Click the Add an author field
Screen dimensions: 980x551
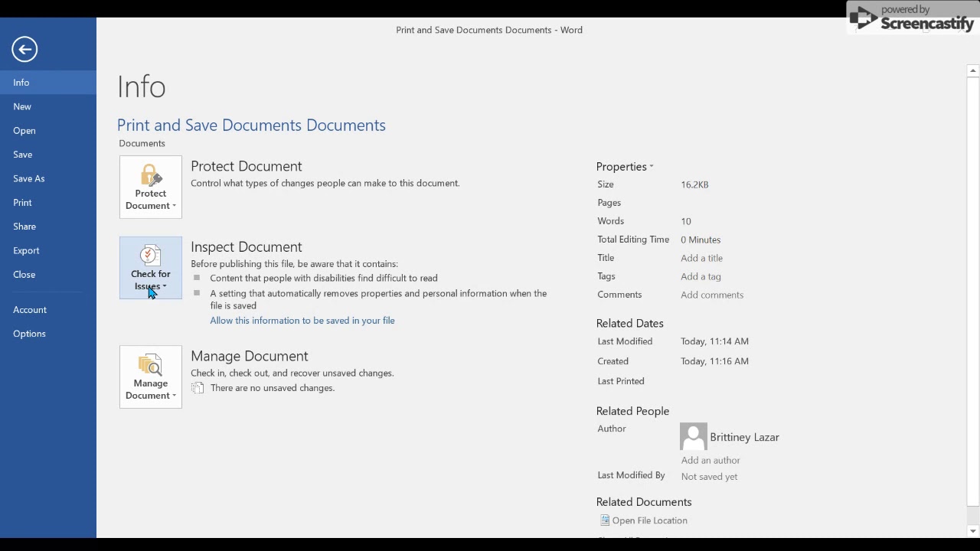point(710,460)
